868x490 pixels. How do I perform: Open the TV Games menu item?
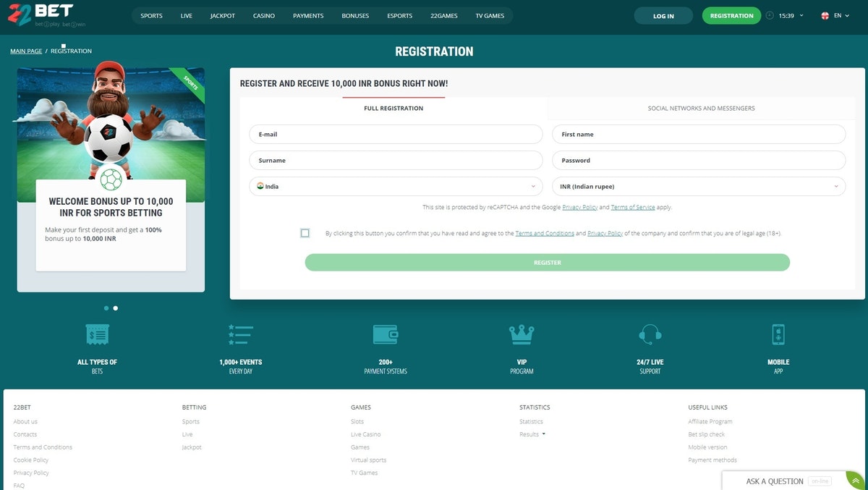(490, 16)
